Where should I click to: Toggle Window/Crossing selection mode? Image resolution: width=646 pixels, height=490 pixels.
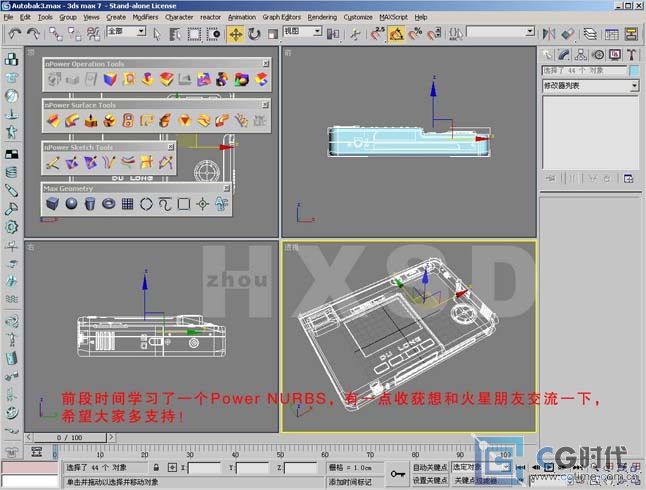213,34
